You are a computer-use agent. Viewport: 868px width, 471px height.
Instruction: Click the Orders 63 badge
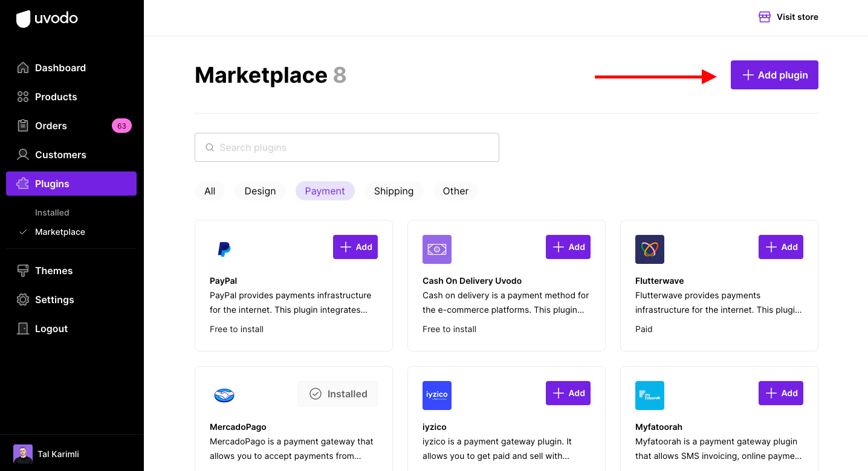point(121,126)
